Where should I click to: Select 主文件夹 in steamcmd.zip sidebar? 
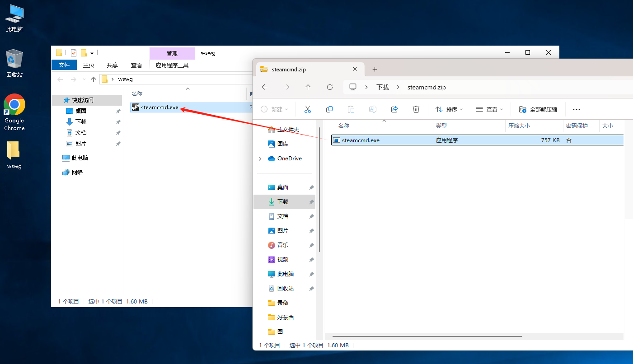(x=285, y=130)
